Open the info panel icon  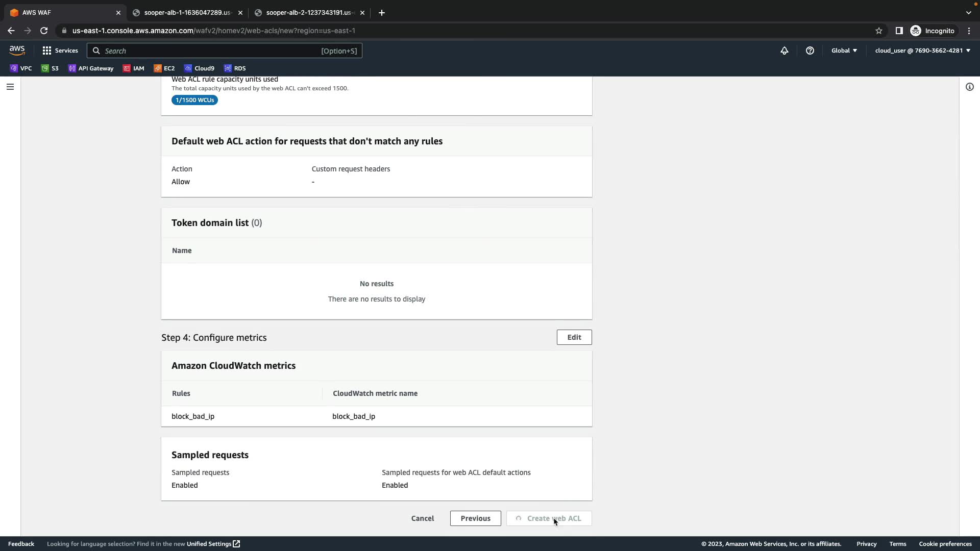pyautogui.click(x=969, y=87)
